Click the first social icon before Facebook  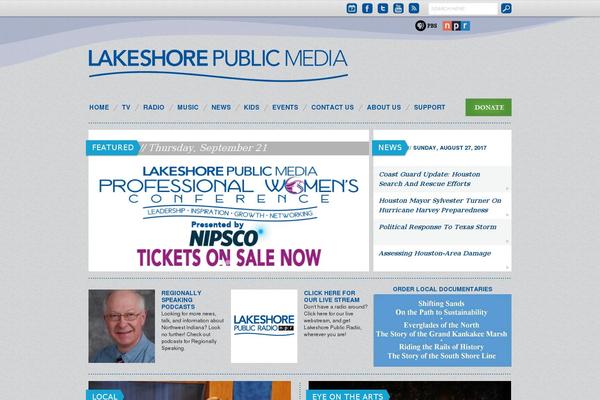point(352,8)
